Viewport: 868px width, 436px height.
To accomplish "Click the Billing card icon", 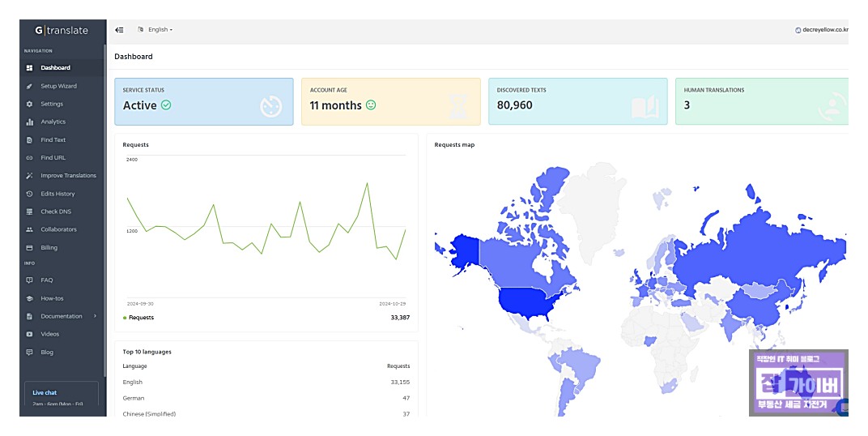I will pos(29,248).
